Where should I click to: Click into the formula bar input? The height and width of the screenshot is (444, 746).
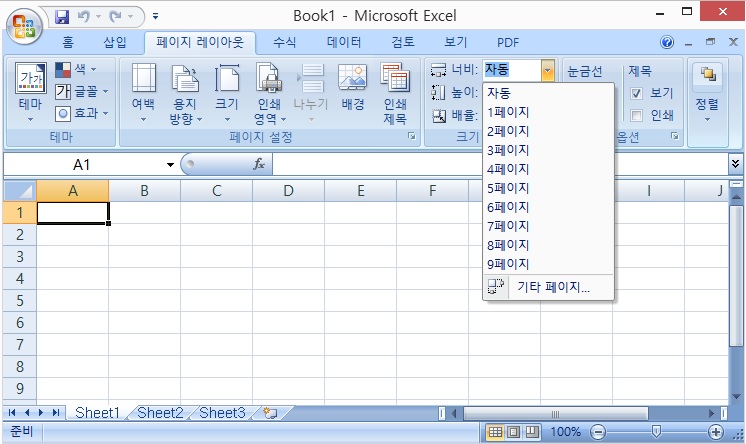tap(500, 165)
